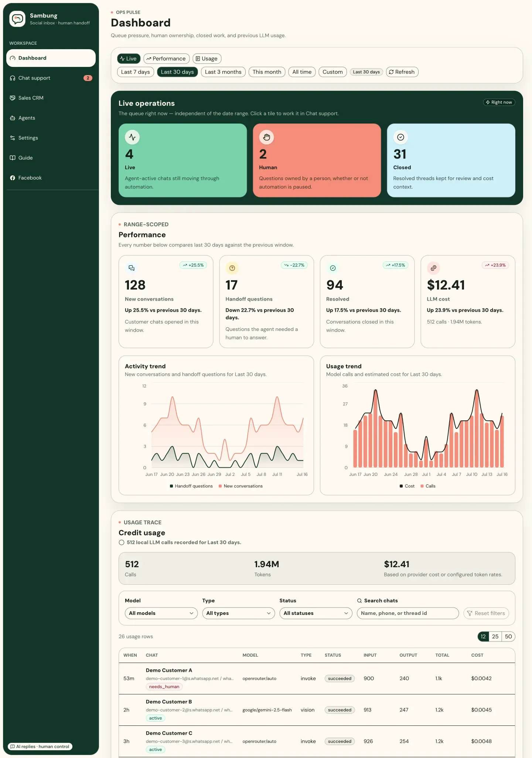Switch to the Performance tab

(166, 58)
